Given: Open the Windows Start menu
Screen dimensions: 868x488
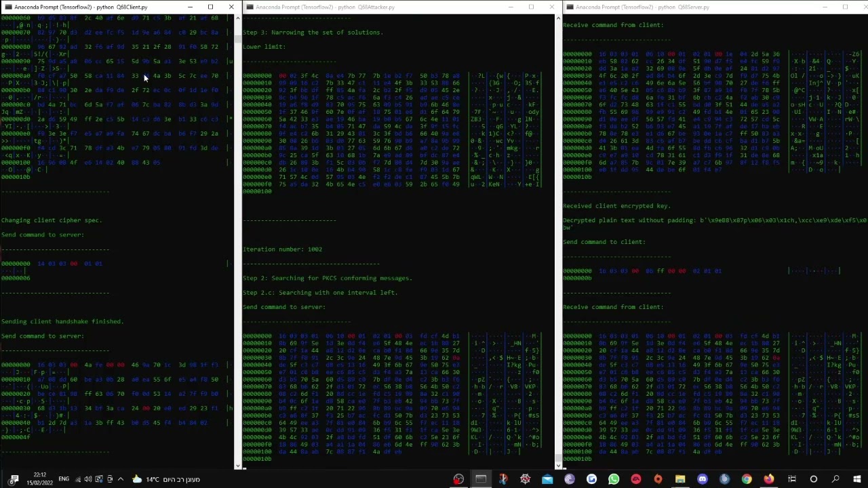Looking at the screenshot, I should point(857,479).
